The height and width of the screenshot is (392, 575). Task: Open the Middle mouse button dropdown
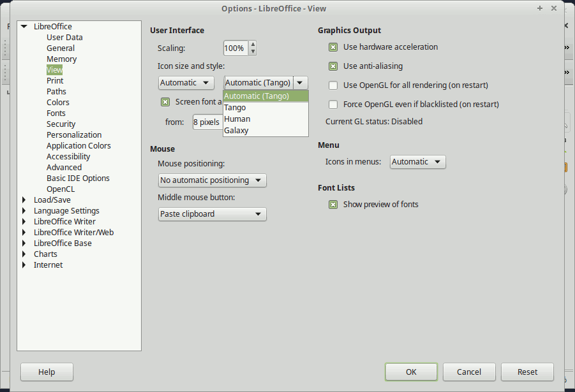(x=212, y=214)
